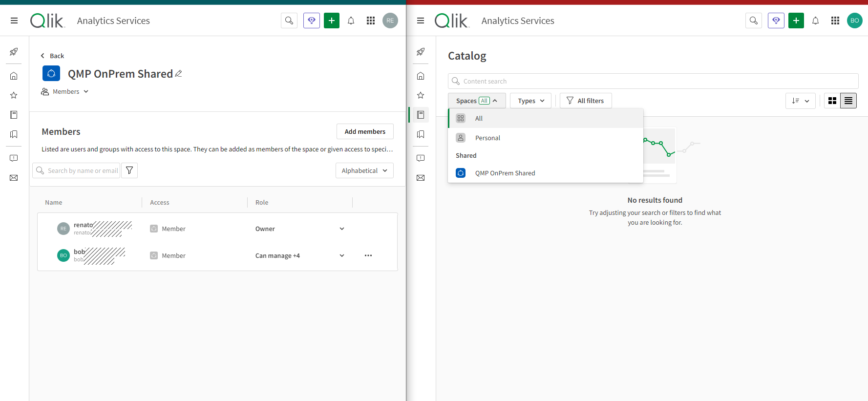
Task: Open Alphabetical sort dropdown
Action: (364, 170)
